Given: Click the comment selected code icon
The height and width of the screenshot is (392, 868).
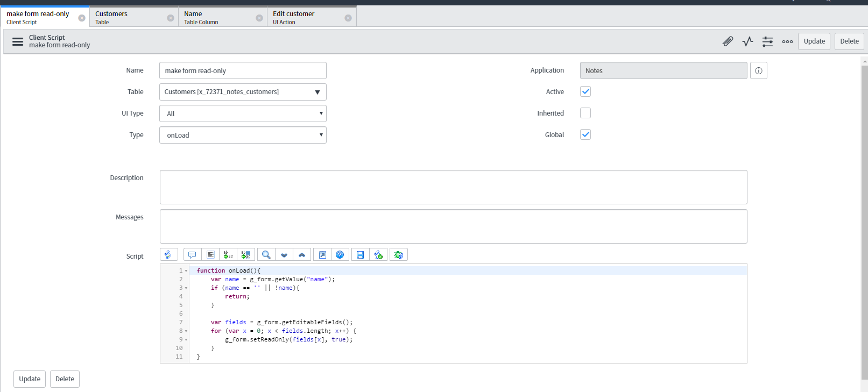Looking at the screenshot, I should (x=192, y=255).
